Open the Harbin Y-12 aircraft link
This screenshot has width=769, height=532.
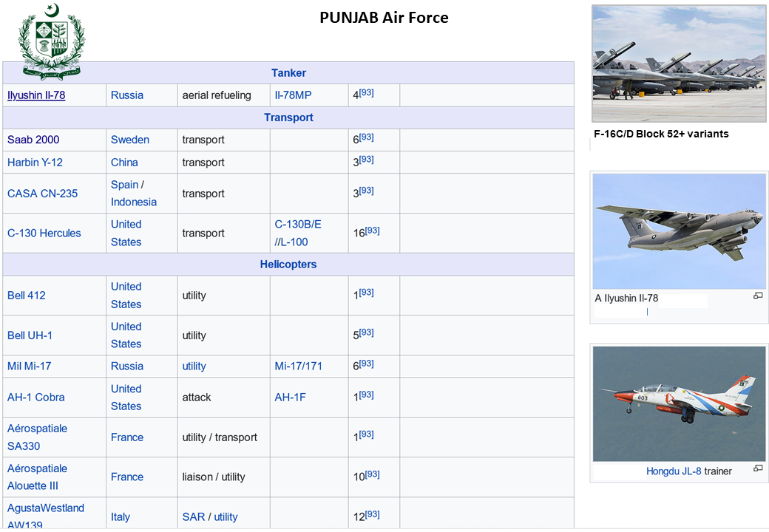coord(35,162)
